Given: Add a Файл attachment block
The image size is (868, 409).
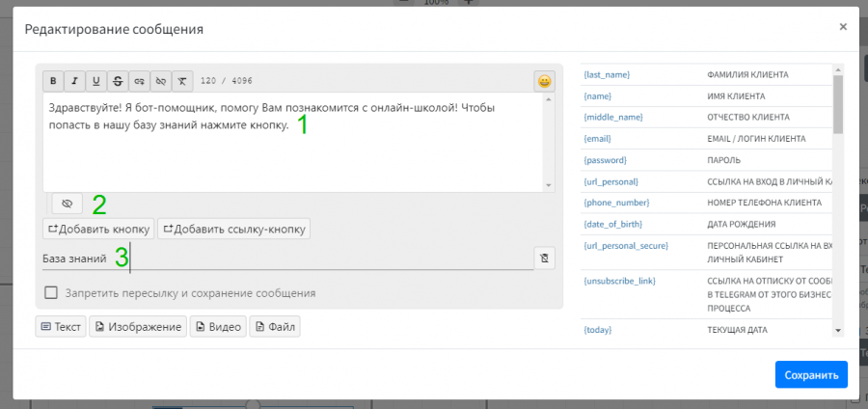Looking at the screenshot, I should 275,327.
